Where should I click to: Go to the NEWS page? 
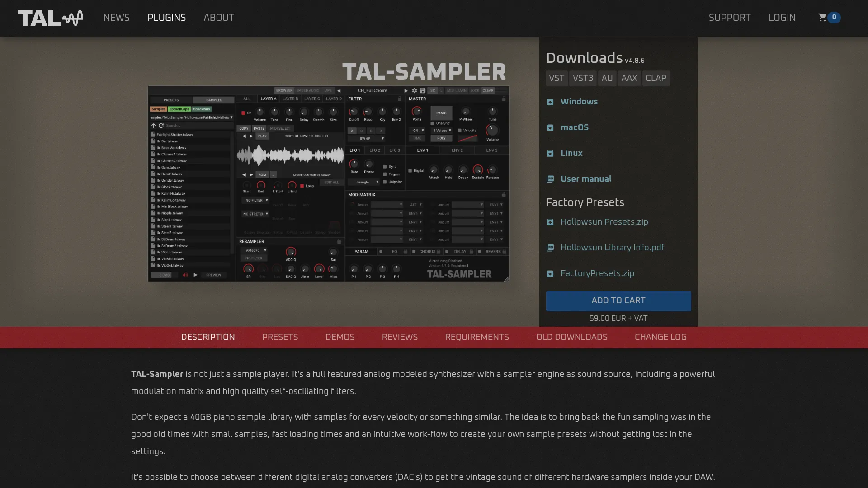tap(116, 18)
